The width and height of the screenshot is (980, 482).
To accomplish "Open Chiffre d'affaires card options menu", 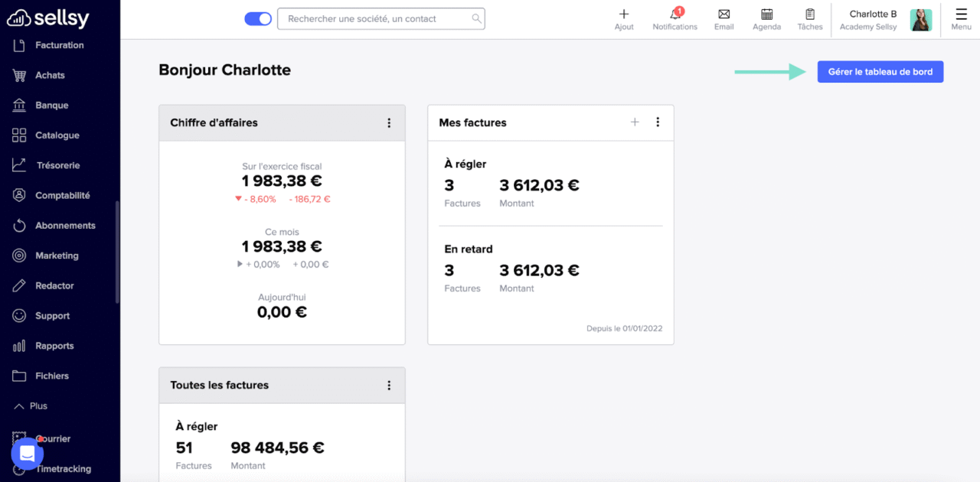I will point(389,122).
